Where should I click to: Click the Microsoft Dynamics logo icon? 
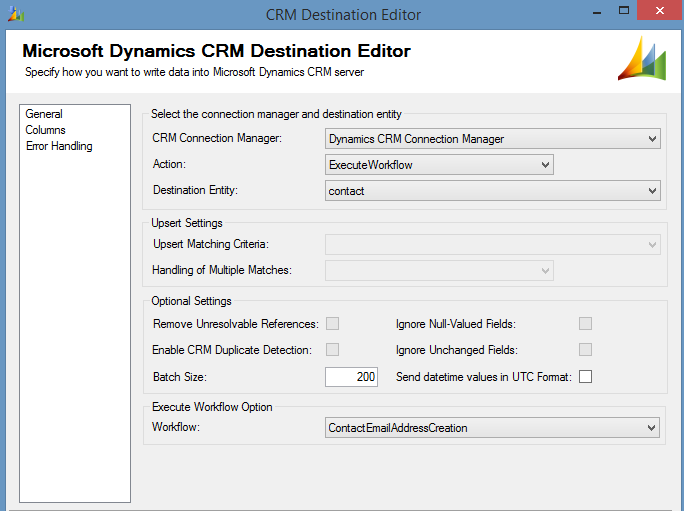pos(642,59)
